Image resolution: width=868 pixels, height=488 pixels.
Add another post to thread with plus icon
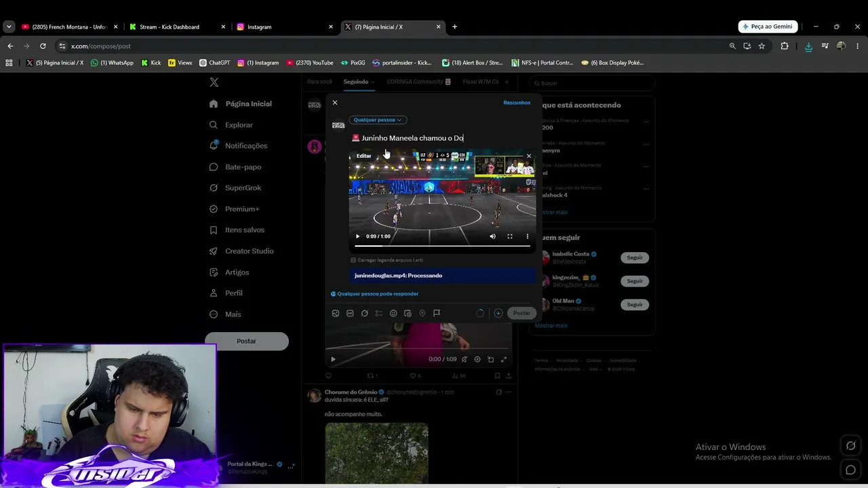[498, 313]
